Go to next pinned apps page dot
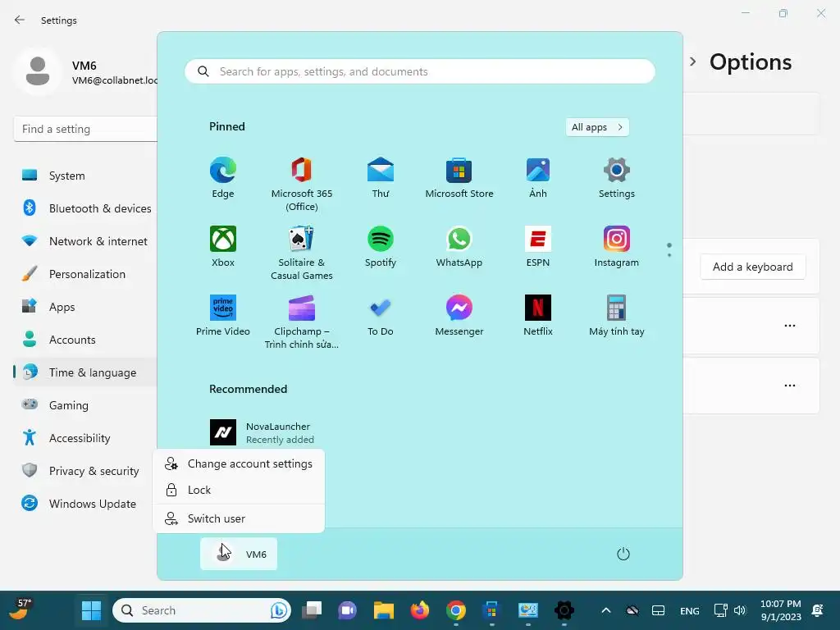This screenshot has width=840, height=630. click(669, 255)
